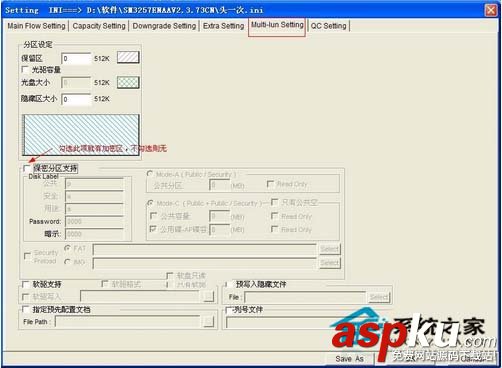
Task: Tick the 保密分区支持 checkbox
Action: [27, 168]
